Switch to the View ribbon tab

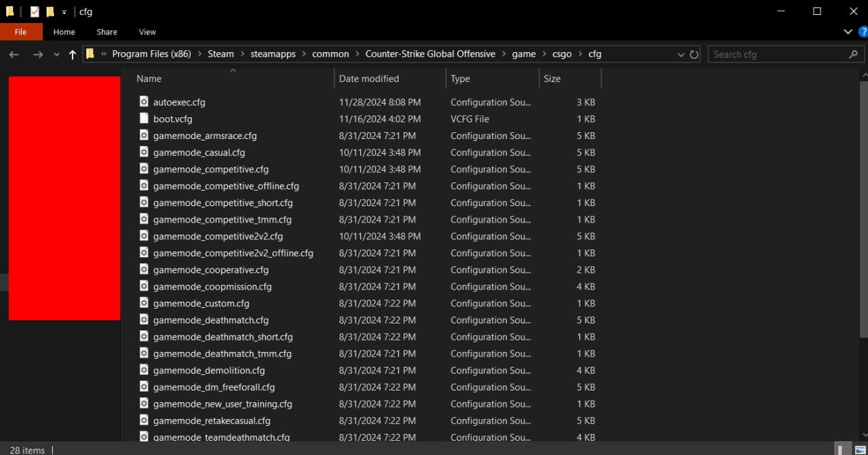(x=147, y=32)
